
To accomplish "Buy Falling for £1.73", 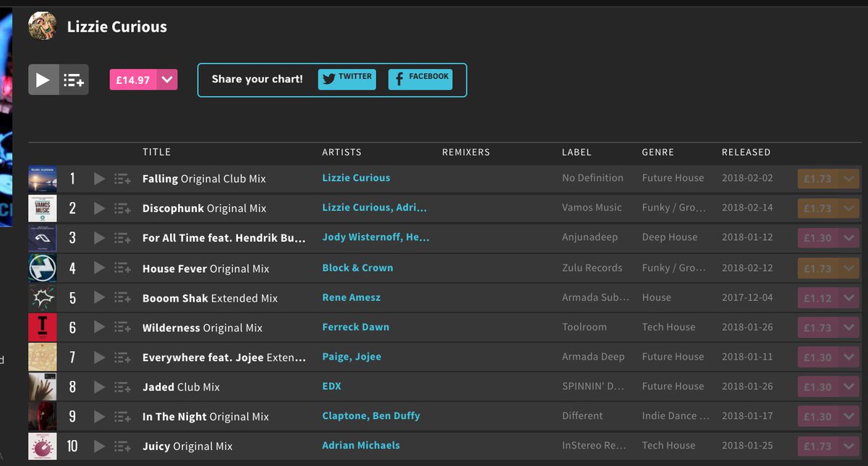I will [817, 179].
